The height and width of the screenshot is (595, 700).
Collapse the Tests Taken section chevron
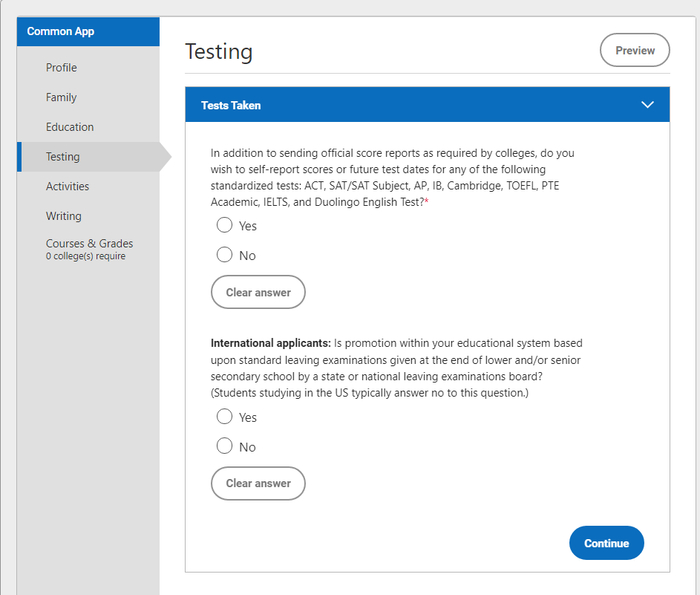click(647, 105)
